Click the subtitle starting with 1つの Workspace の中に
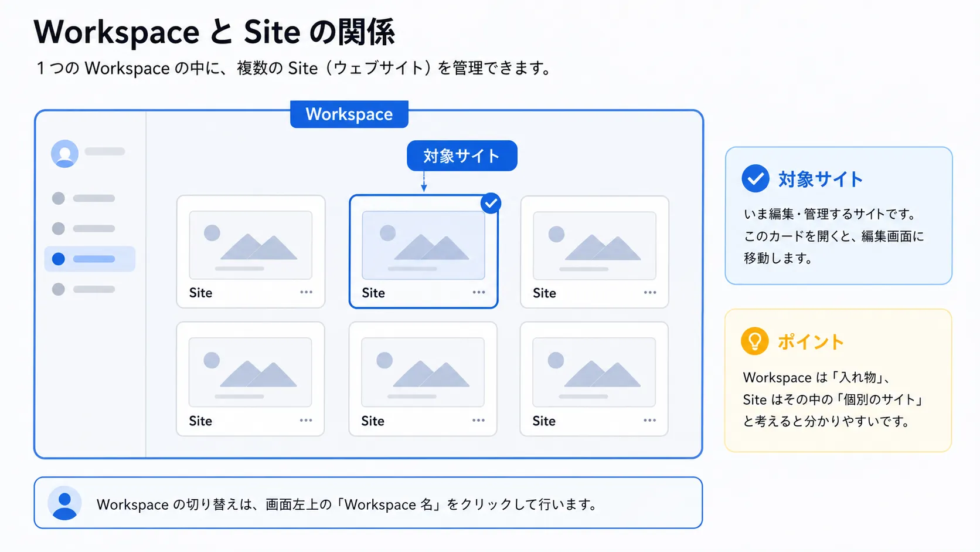 (294, 68)
